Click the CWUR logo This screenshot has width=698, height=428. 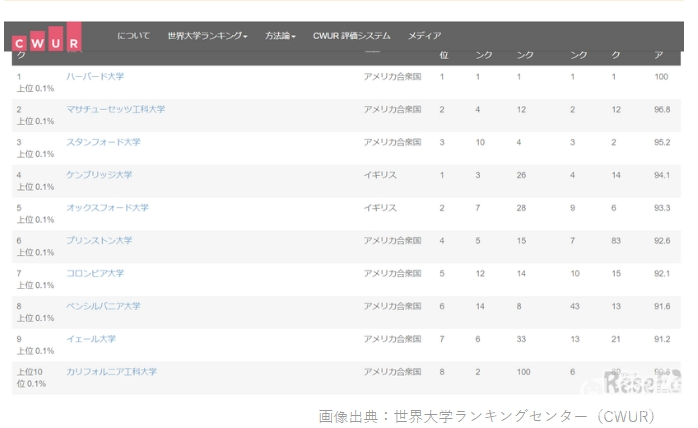[x=47, y=37]
